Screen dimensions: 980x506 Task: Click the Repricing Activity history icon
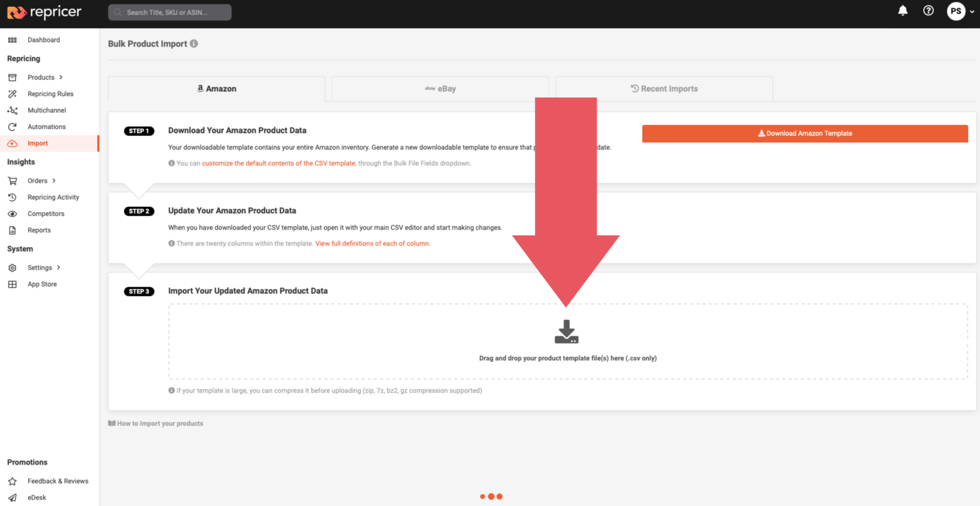(x=12, y=198)
